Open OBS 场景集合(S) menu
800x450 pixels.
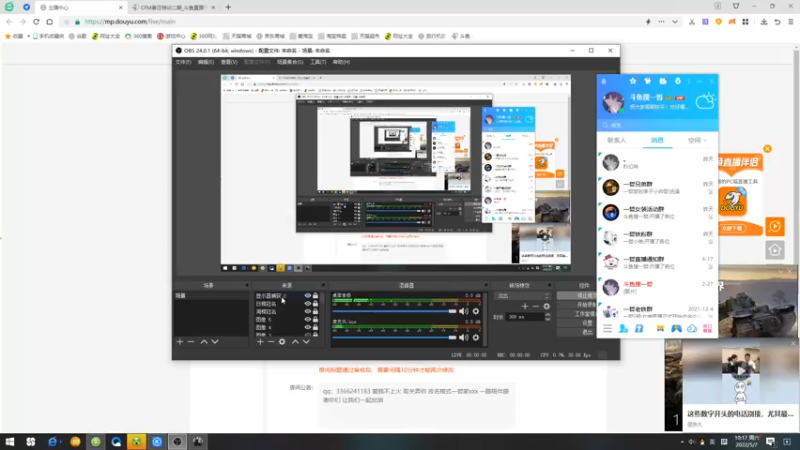click(290, 62)
